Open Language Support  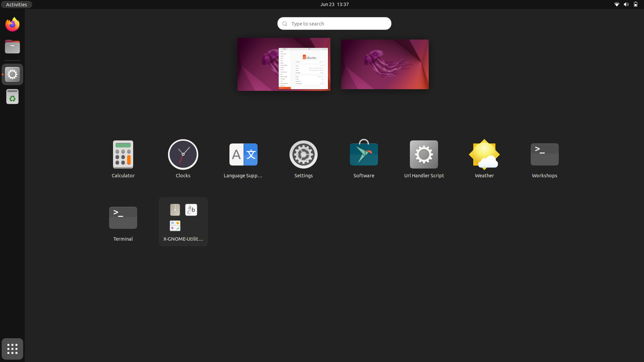point(243,154)
